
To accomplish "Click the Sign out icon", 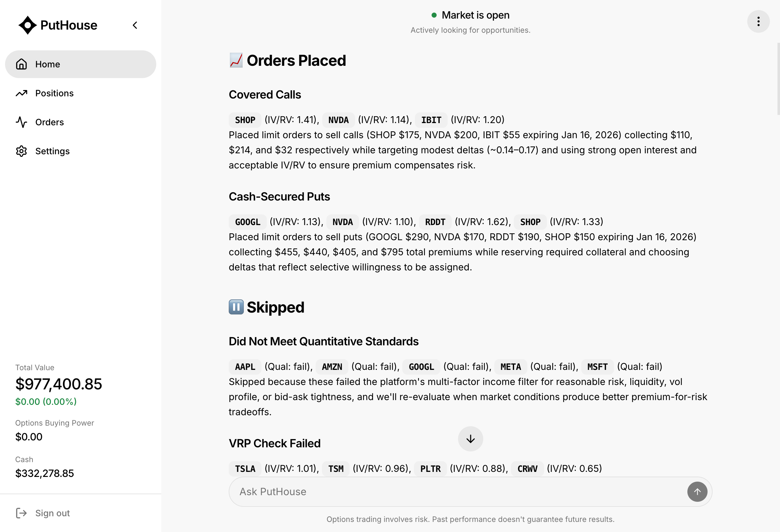I will click(21, 513).
